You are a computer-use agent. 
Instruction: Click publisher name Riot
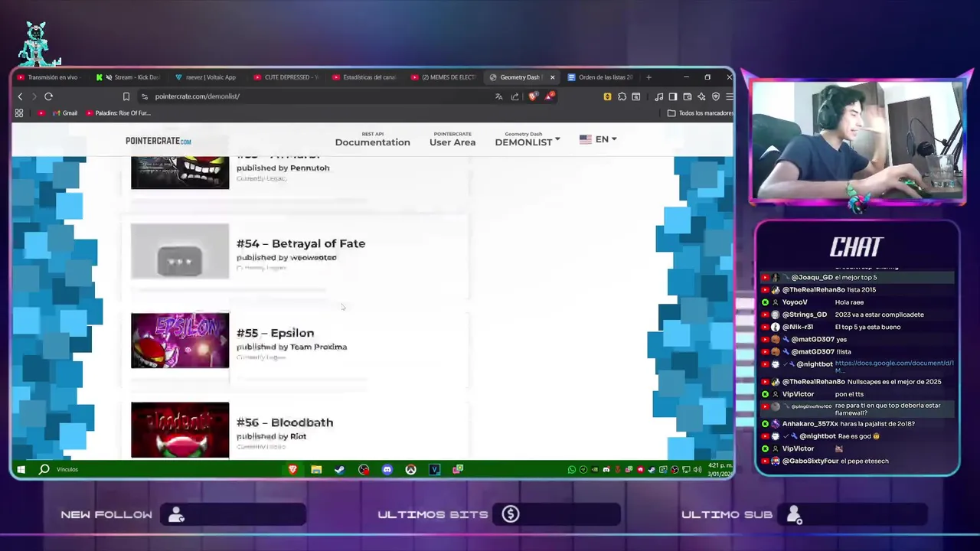298,436
